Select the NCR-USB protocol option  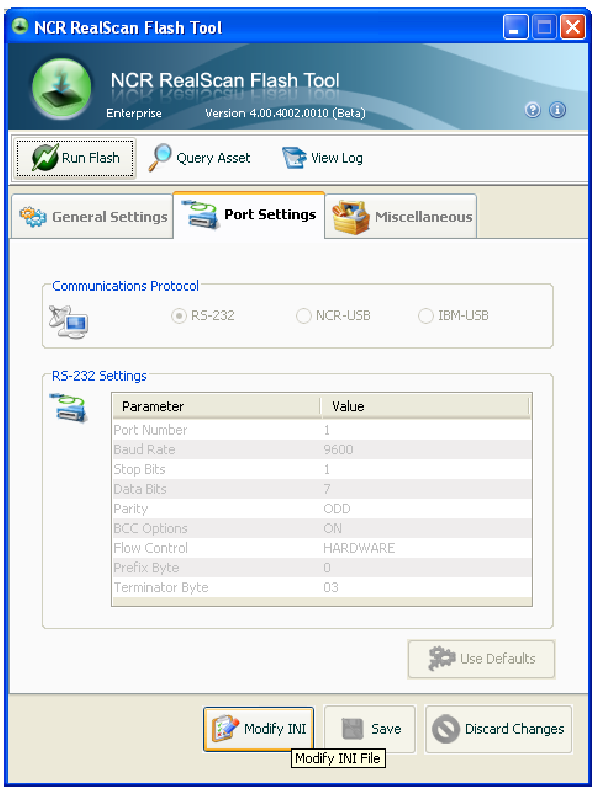[x=303, y=316]
